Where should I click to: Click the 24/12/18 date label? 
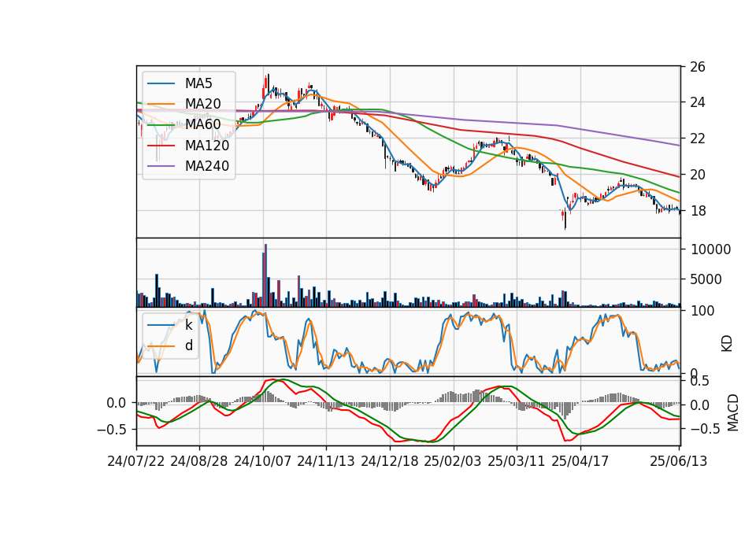390,461
